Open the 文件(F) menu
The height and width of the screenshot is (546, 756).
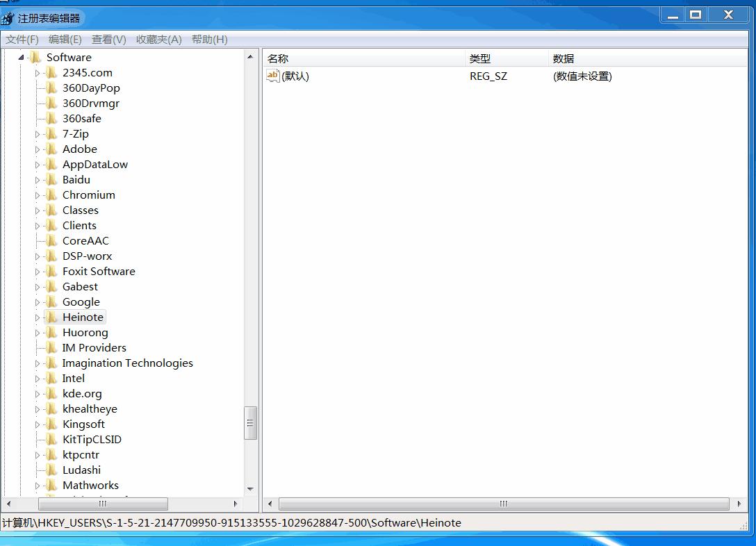pyautogui.click(x=22, y=40)
